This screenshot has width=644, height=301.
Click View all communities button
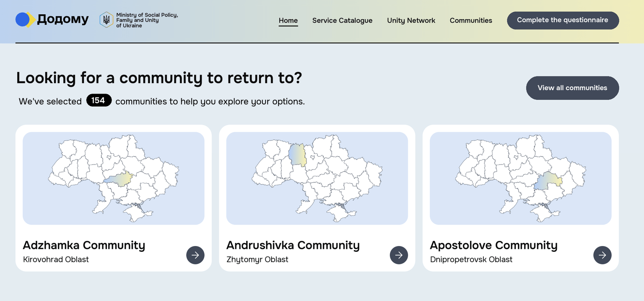tap(572, 88)
